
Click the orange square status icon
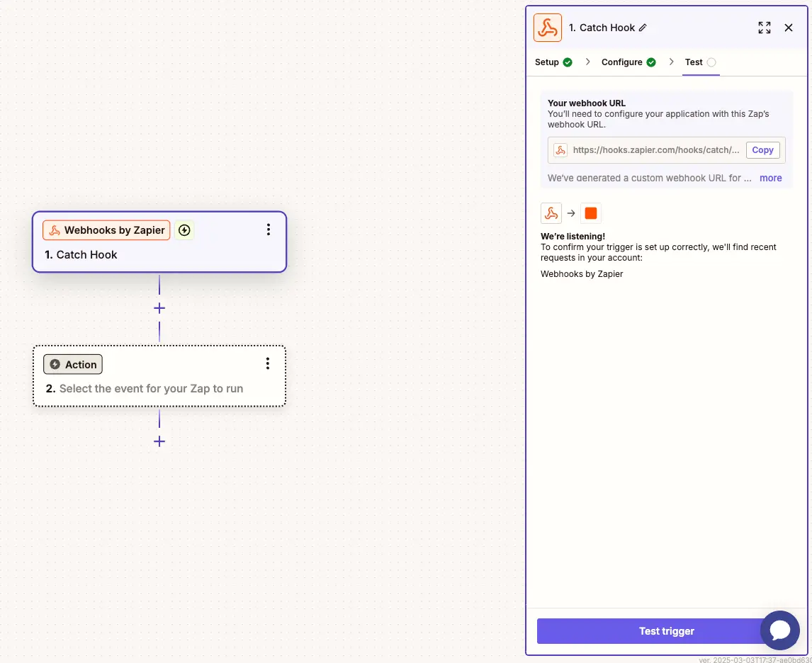591,213
